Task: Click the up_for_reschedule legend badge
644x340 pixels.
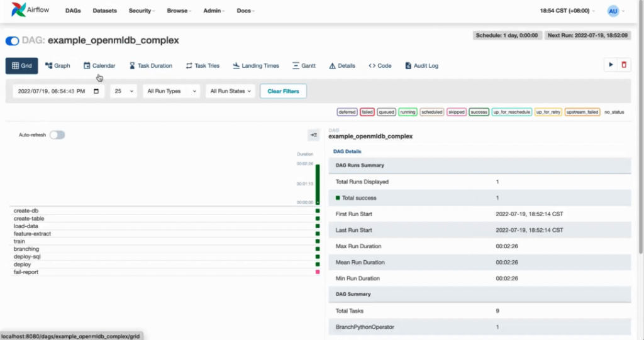Action: [x=512, y=112]
